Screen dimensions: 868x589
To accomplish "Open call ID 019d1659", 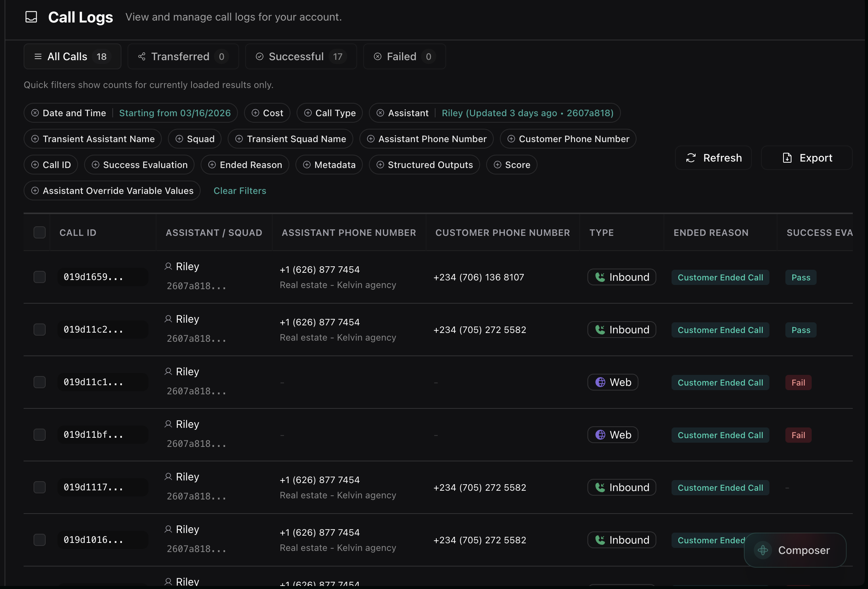I will tap(103, 277).
